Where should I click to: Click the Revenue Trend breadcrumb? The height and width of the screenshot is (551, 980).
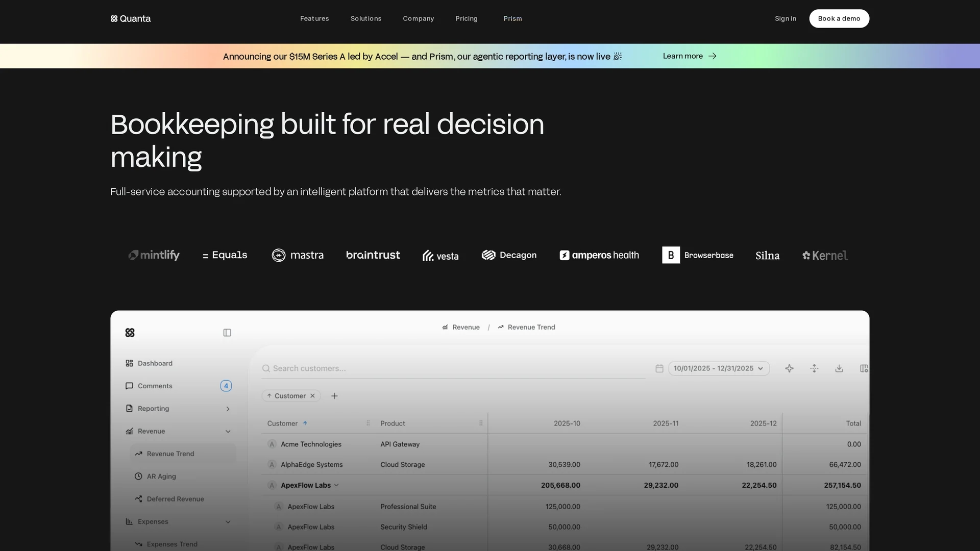(526, 327)
